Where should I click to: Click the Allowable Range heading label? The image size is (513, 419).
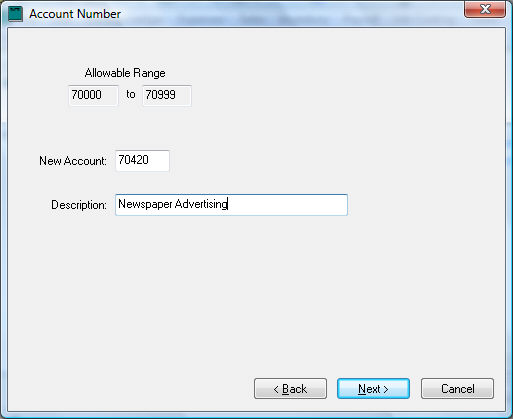click(125, 73)
